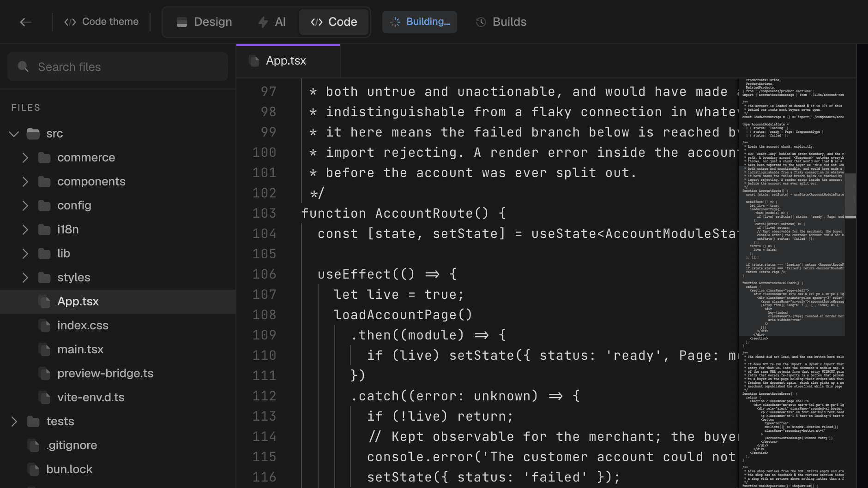Click the tests folder icon
Screen dimensions: 868x488
coord(33,422)
